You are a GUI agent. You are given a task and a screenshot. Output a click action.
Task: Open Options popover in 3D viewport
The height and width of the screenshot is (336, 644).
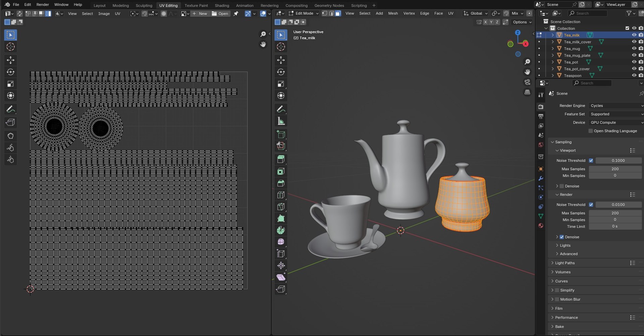522,22
